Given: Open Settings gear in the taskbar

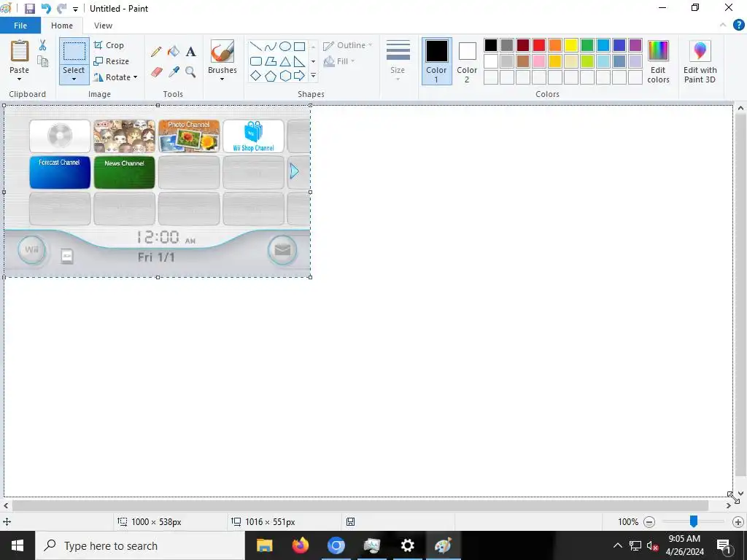Looking at the screenshot, I should point(407,545).
